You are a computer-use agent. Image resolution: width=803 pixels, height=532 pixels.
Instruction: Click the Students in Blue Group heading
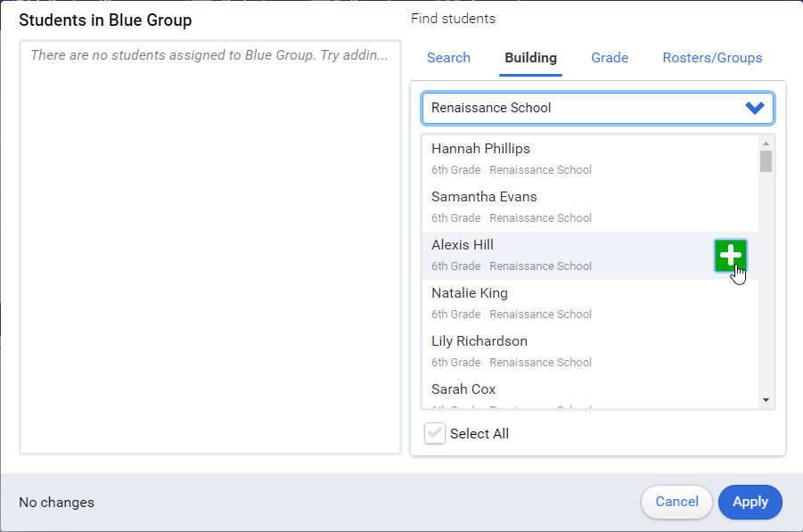pyautogui.click(x=105, y=20)
